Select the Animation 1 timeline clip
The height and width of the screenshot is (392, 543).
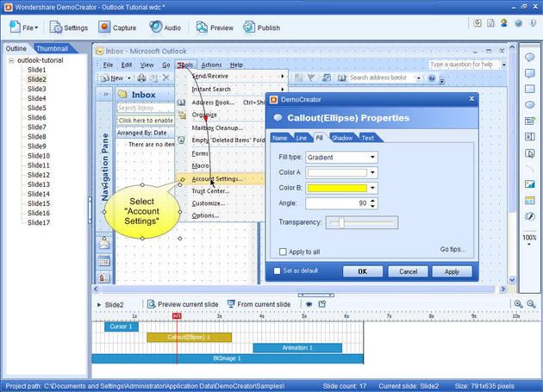pos(297,348)
